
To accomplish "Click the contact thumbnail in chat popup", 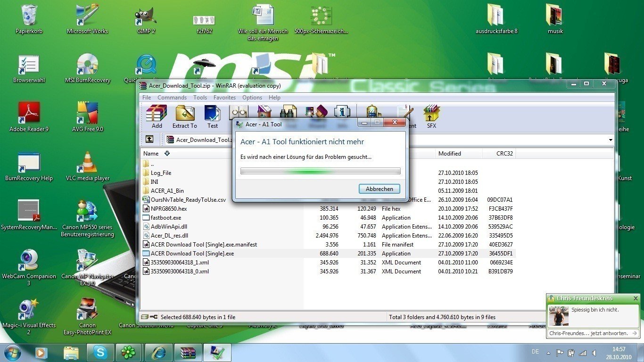I will pyautogui.click(x=559, y=316).
